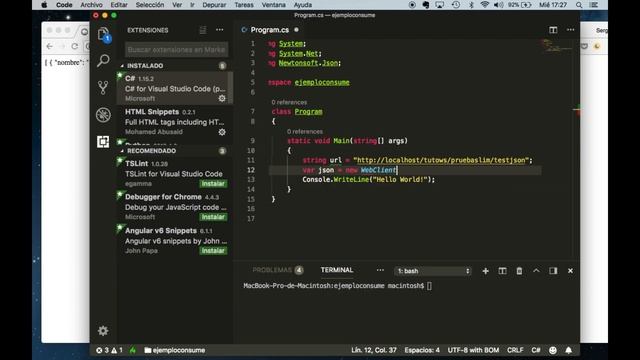Select terminal dropdown showing 1: bash
The height and width of the screenshot is (360, 640).
(x=433, y=271)
